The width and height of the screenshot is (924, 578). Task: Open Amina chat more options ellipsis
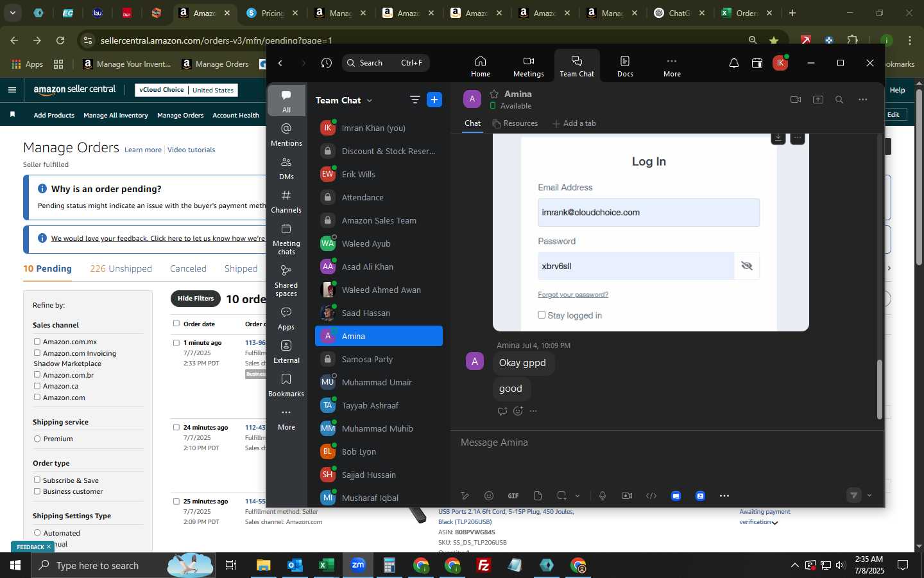863,100
